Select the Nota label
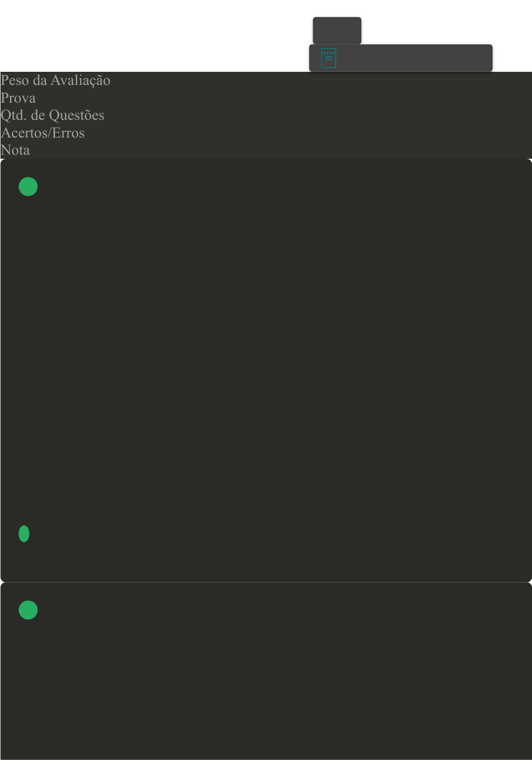Screen dimensions: 532x760 click(x=15, y=150)
